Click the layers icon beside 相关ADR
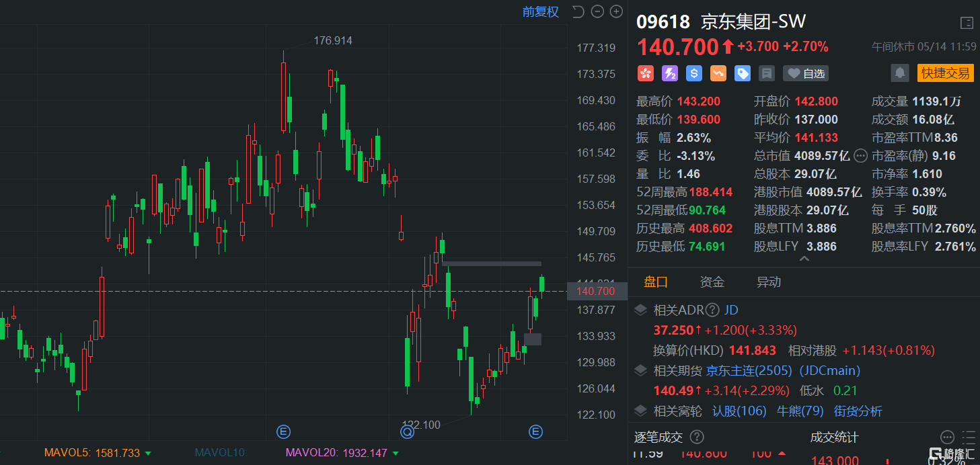 [642, 310]
